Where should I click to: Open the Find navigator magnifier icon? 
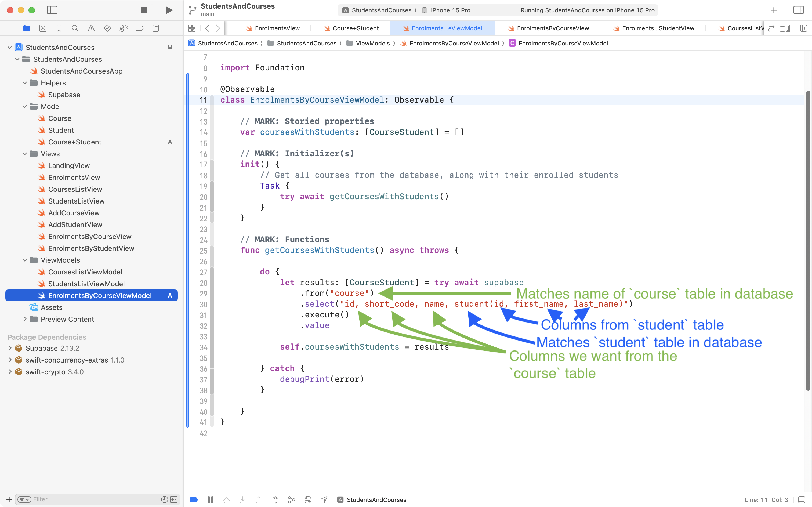pos(75,28)
